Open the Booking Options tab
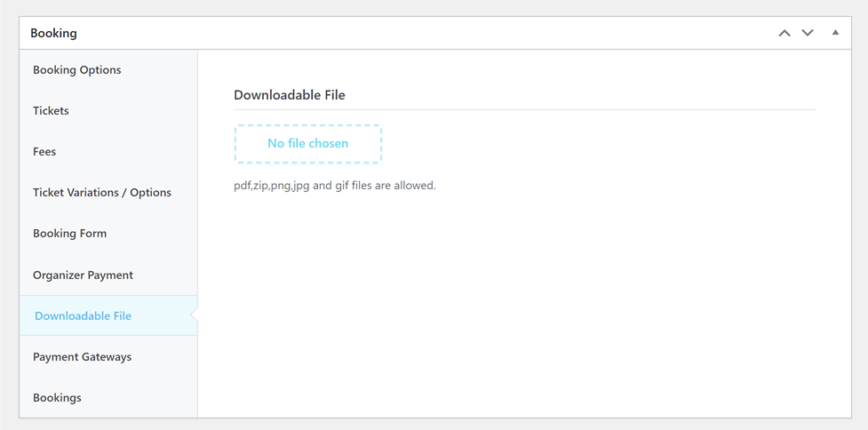Screen dimensions: 868x430 [76, 70]
